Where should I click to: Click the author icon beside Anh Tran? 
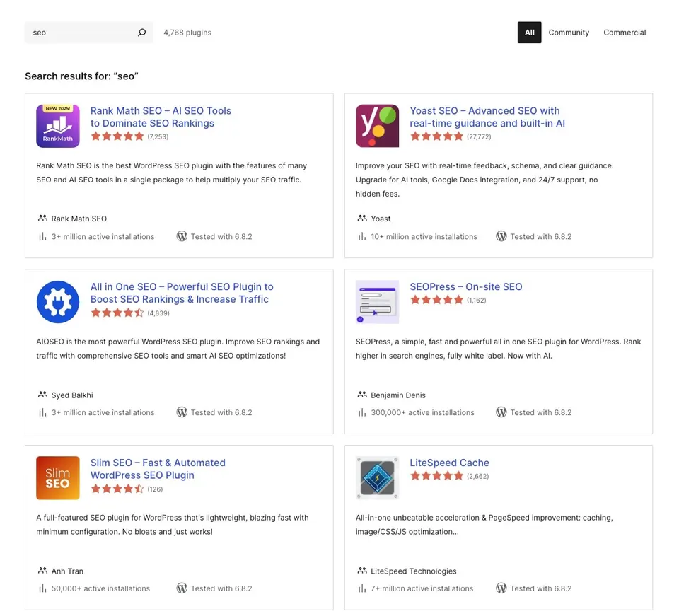click(42, 571)
